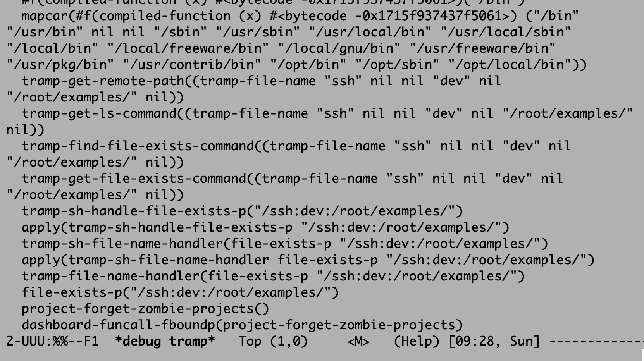Click the (Help) mode indicator
The height and width of the screenshot is (361, 644).
coord(417,341)
